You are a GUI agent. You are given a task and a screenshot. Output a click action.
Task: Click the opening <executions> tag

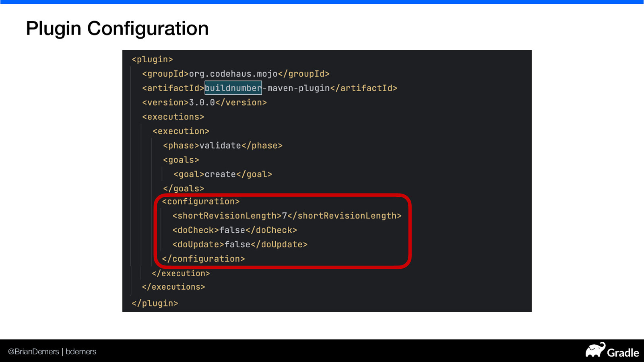(x=173, y=117)
